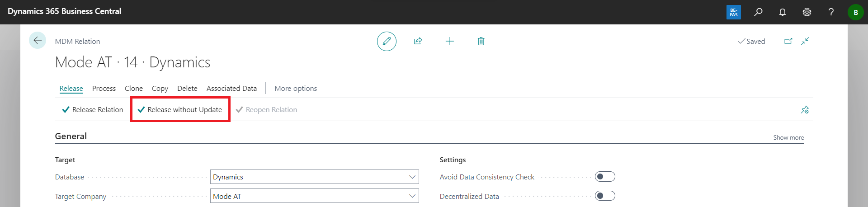Click Release without Update action

coord(180,110)
